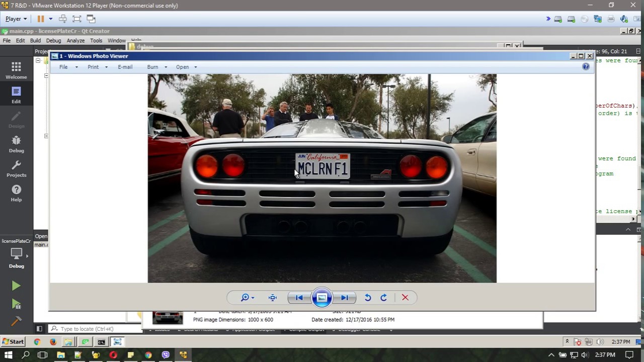Open host Task View button
This screenshot has width=644, height=362.
point(43,355)
